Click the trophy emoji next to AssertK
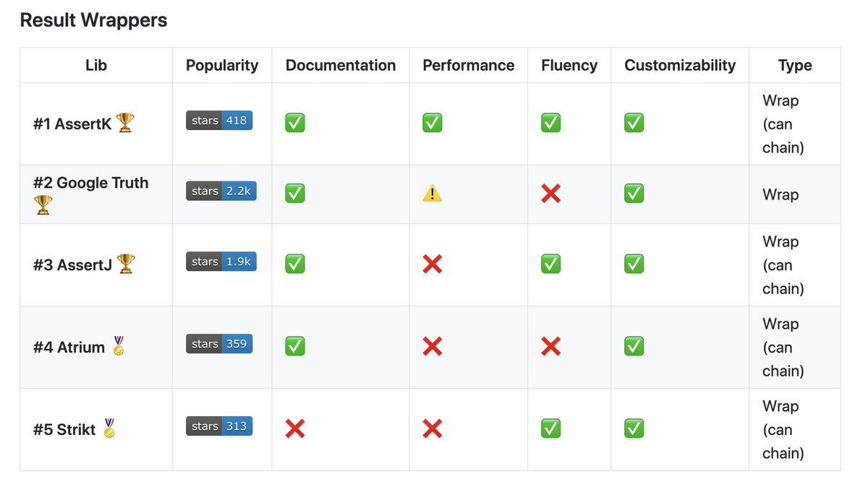Screen dimensions: 868x482 125,123
